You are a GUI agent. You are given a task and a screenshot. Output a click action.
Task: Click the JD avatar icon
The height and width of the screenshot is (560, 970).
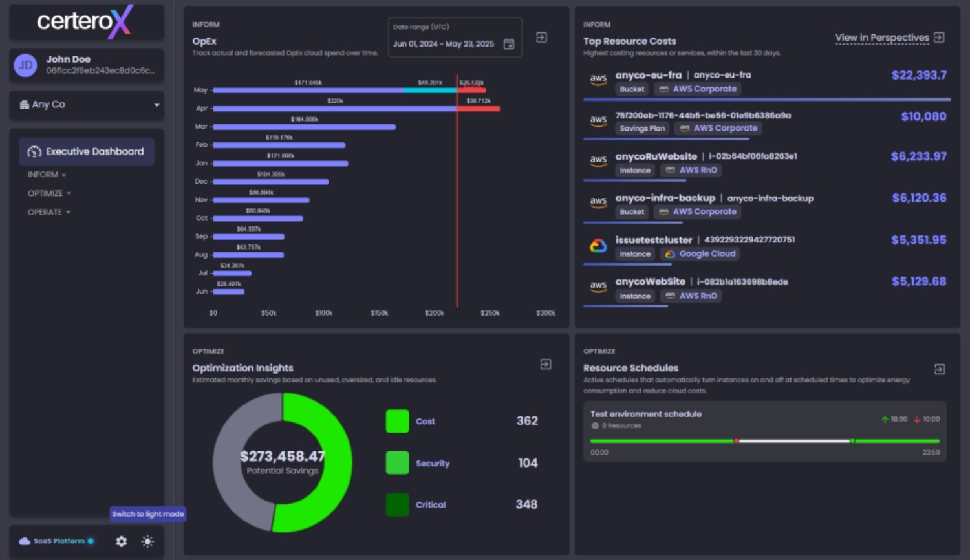25,65
